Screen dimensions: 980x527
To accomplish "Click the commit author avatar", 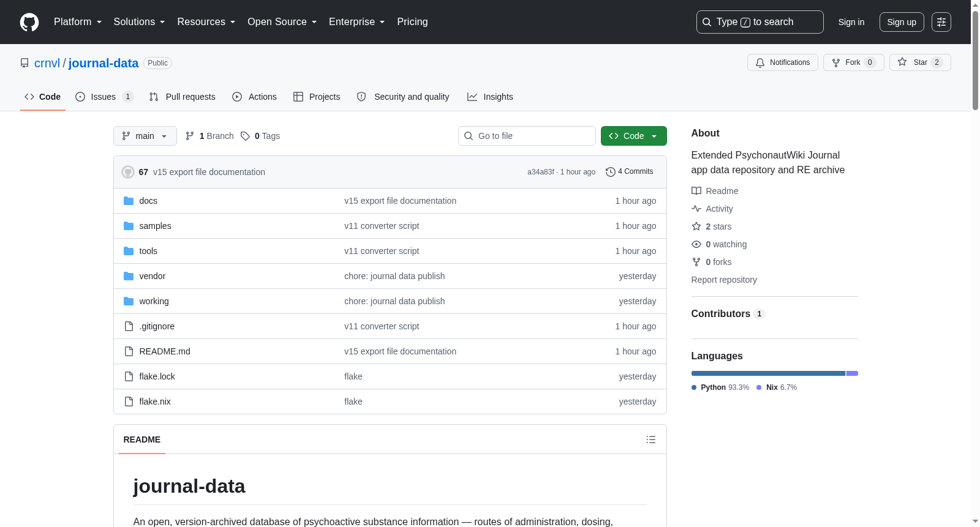I will pos(128,172).
